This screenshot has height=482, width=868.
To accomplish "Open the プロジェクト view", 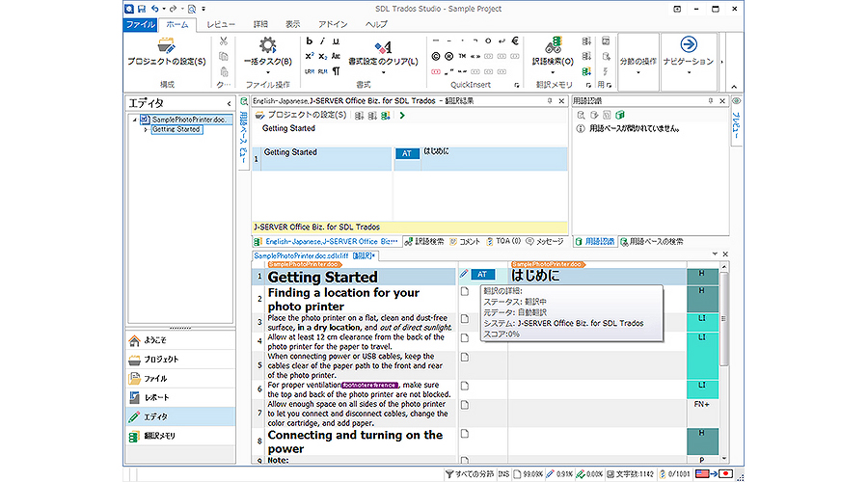I will pos(180,360).
